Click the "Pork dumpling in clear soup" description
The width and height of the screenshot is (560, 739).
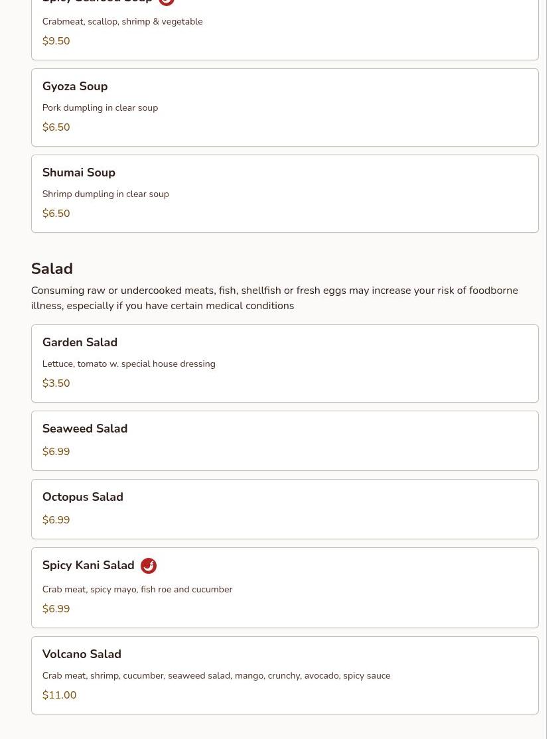coord(100,108)
